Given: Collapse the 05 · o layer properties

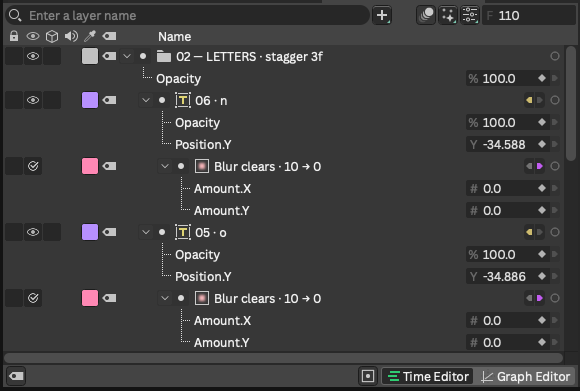Looking at the screenshot, I should coord(146,232).
